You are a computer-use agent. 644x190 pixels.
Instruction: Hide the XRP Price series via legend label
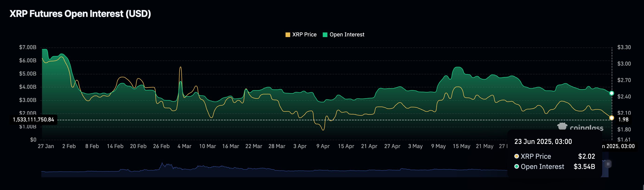pyautogui.click(x=304, y=35)
